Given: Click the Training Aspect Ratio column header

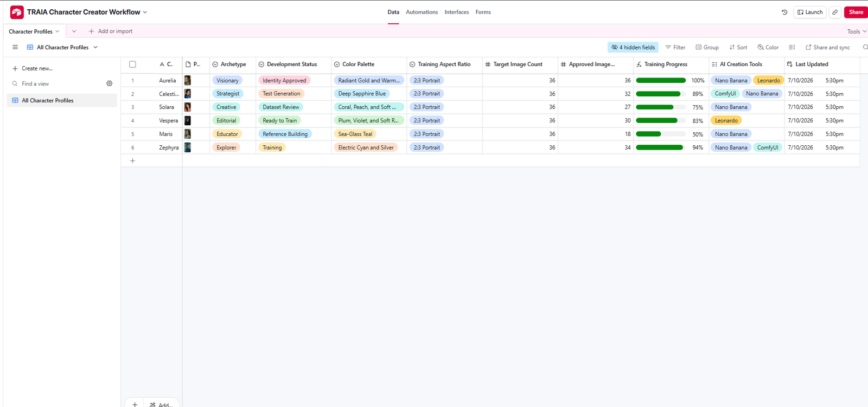Looking at the screenshot, I should click(x=444, y=64).
